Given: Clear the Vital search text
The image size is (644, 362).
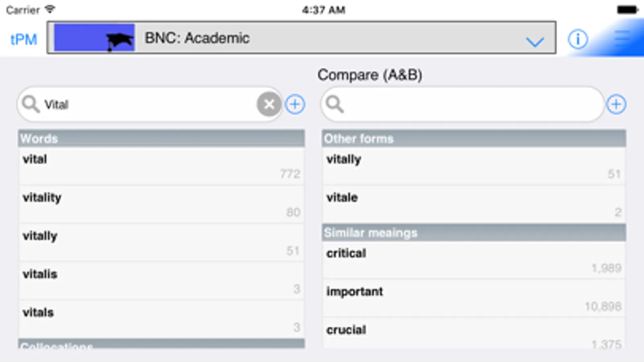Looking at the screenshot, I should [269, 104].
